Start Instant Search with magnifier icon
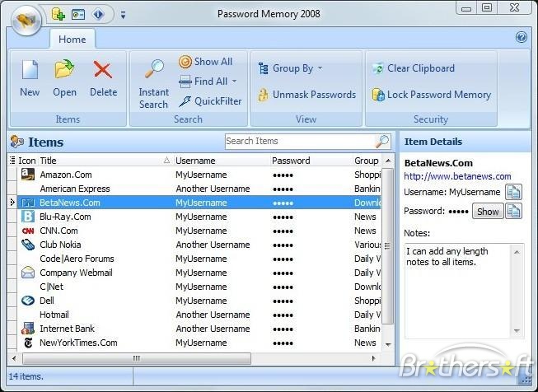 click(154, 84)
